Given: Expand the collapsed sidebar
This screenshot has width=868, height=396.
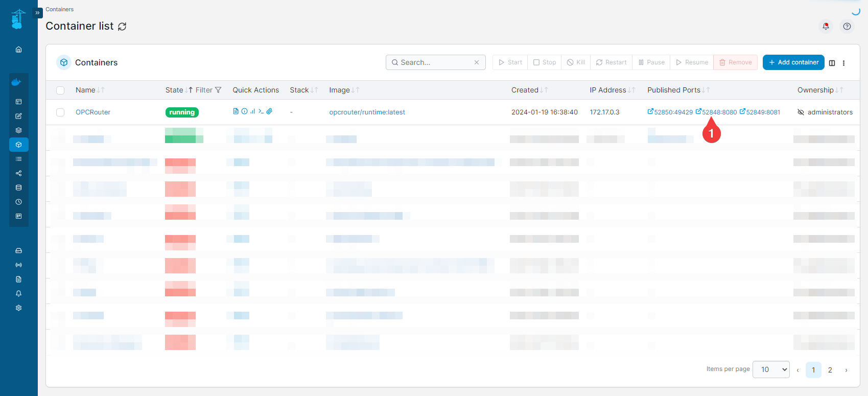Looking at the screenshot, I should [x=37, y=13].
